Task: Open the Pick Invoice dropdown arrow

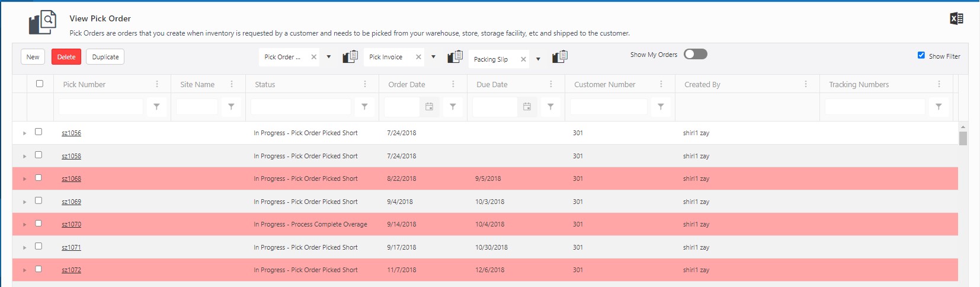Action: 433,57
